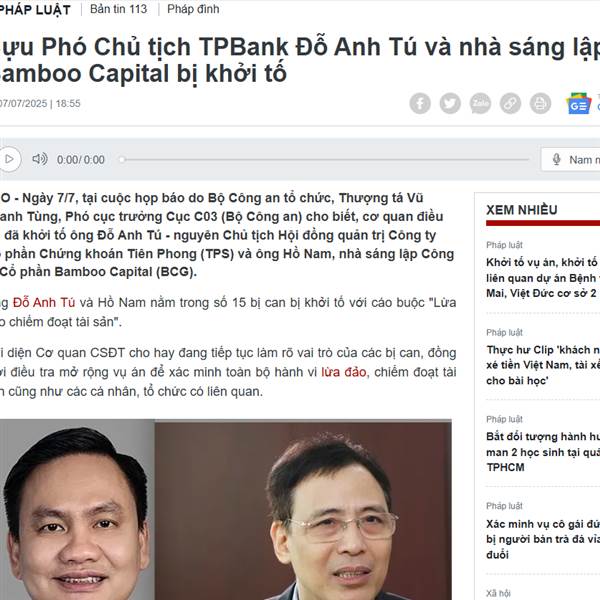Screen dimensions: 600x600
Task: Follow the Đỗ Anh Tú red link
Action: pyautogui.click(x=44, y=303)
